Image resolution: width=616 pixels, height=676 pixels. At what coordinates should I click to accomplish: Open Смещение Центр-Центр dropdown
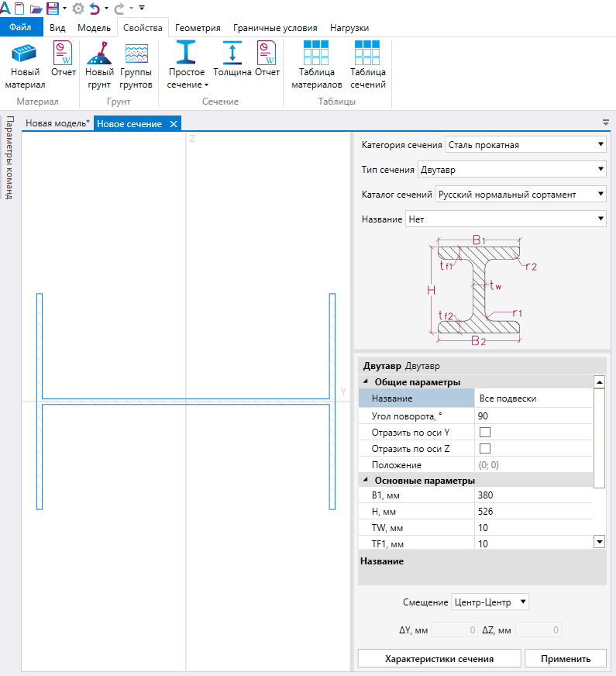(x=490, y=602)
